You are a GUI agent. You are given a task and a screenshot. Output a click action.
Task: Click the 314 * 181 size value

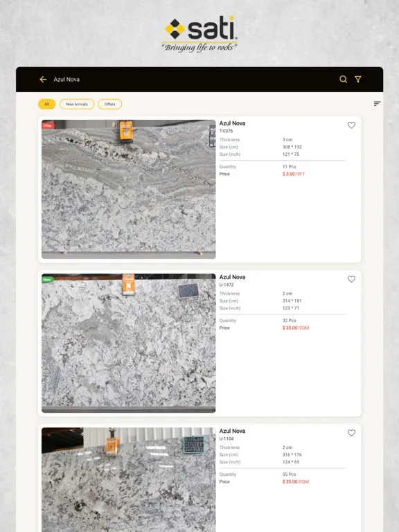pos(292,301)
